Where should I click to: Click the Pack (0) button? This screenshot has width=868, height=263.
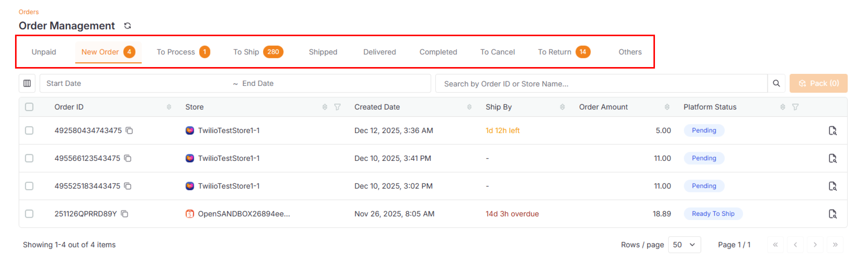818,83
